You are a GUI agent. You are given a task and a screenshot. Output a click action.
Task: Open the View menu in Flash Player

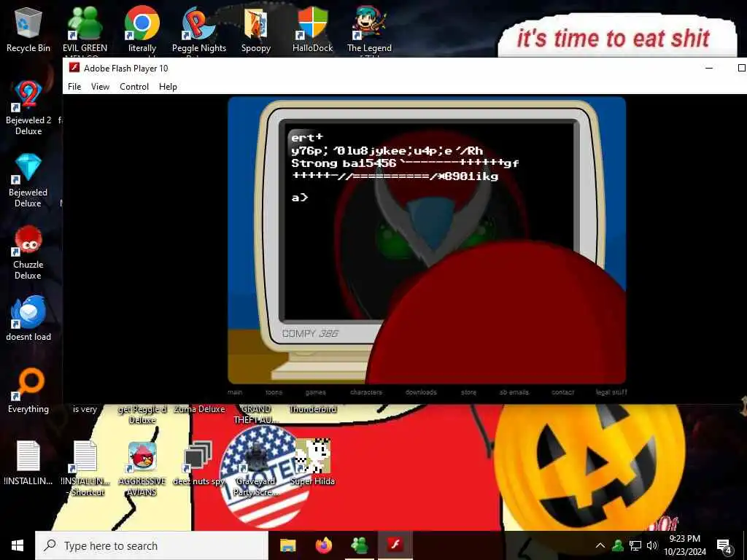100,87
